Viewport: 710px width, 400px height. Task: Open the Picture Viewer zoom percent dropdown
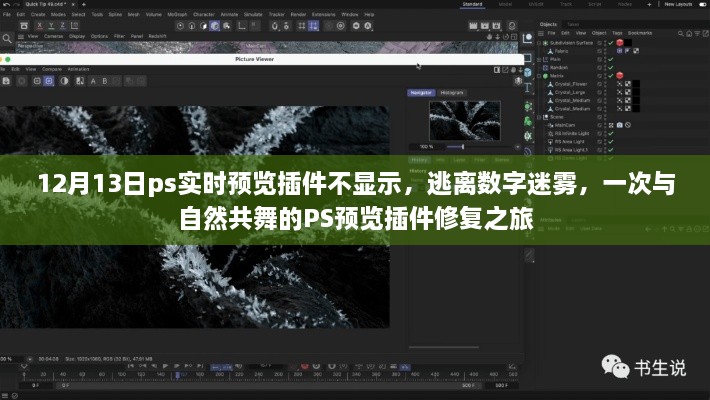[x=30, y=359]
